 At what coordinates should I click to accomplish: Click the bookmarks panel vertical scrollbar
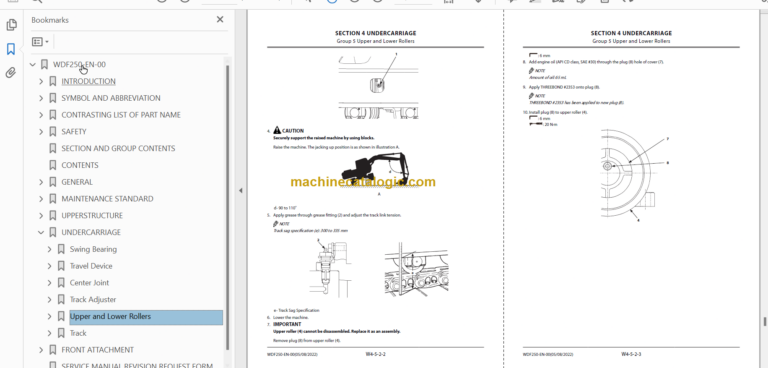(227, 207)
